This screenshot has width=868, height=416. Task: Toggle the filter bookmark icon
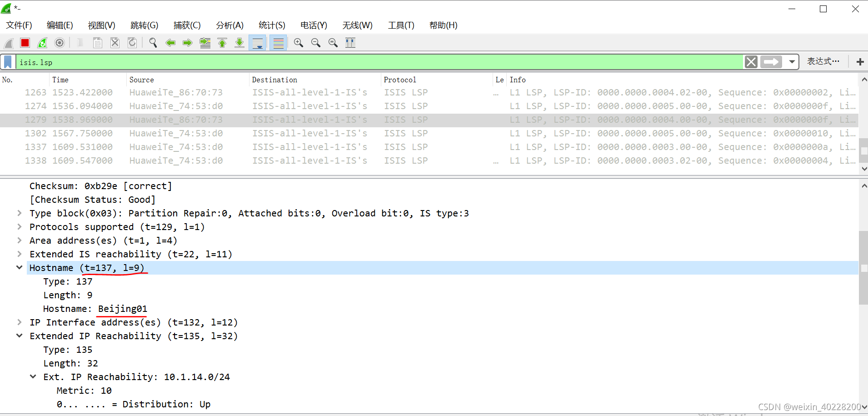7,61
